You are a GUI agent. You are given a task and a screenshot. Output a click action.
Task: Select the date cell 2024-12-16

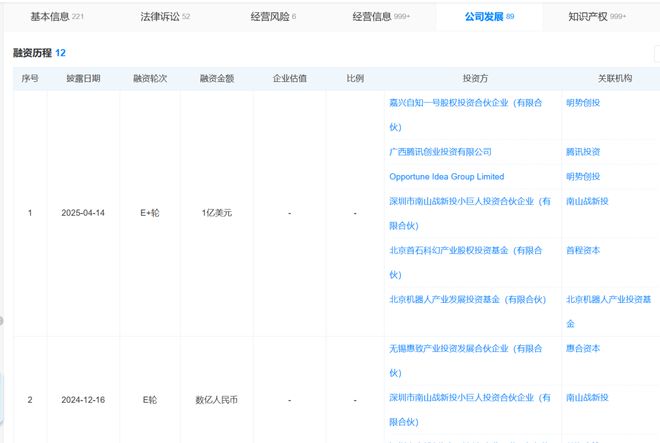pos(83,400)
